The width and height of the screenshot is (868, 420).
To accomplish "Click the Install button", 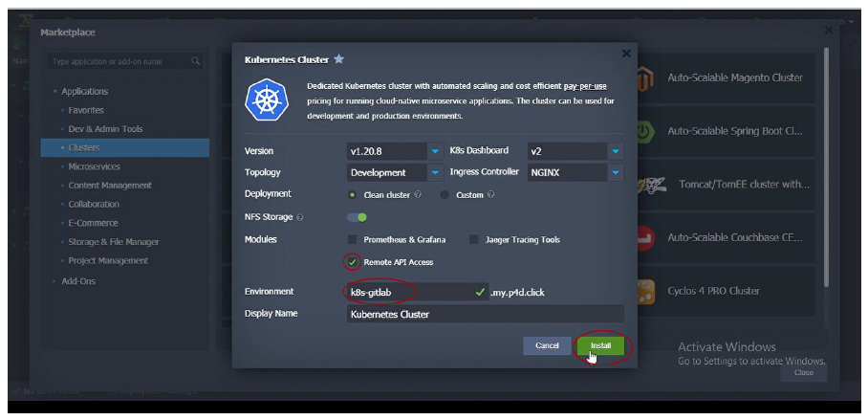I will [600, 345].
